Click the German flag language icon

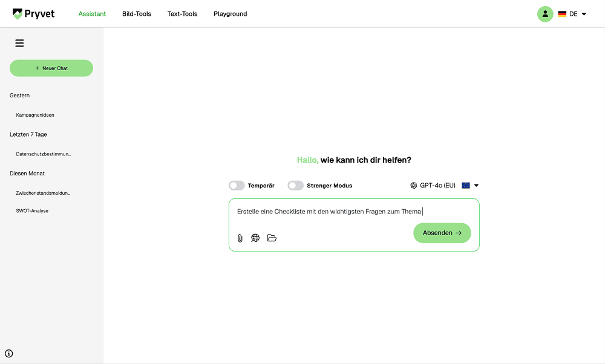[x=562, y=13]
